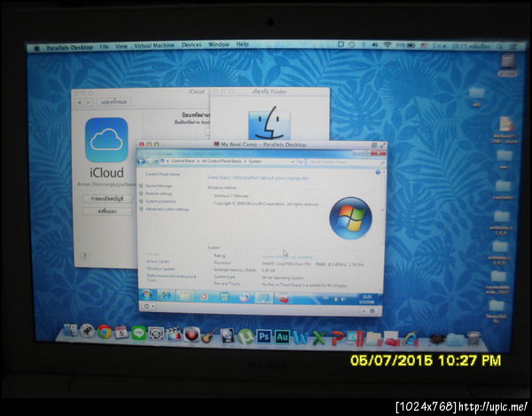Image resolution: width=532 pixels, height=416 pixels.
Task: Open Windows Update link
Action: click(x=160, y=269)
